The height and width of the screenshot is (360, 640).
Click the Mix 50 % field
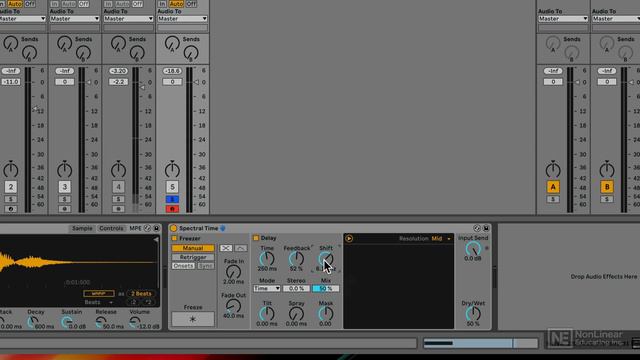325,288
